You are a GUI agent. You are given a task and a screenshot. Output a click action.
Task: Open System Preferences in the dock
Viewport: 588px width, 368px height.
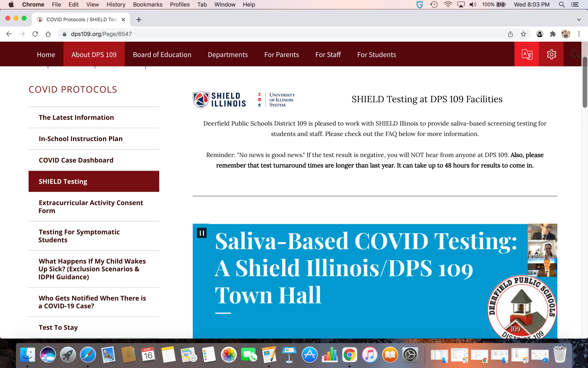410,355
